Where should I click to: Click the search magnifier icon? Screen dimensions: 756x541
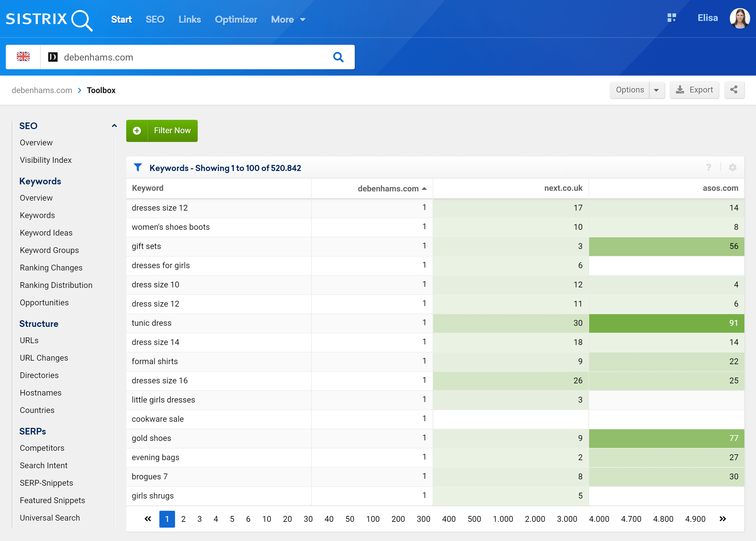pos(338,57)
